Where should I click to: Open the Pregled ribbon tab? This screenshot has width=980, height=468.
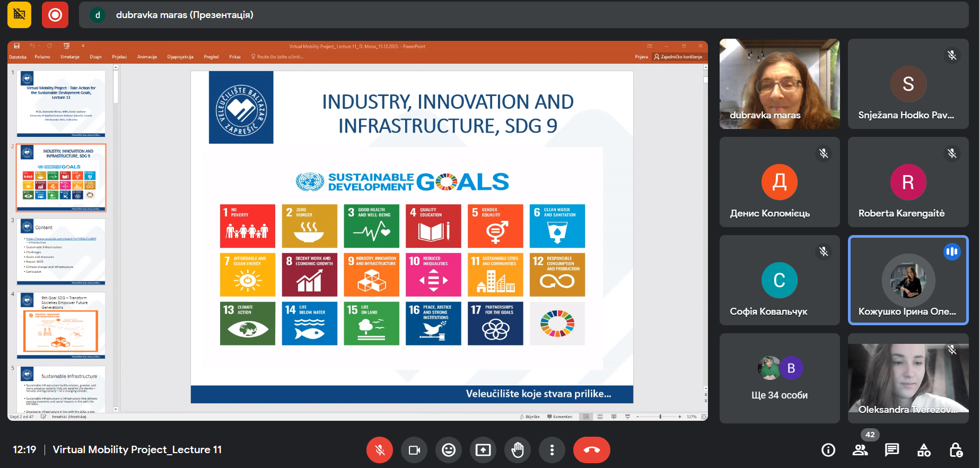(x=211, y=57)
